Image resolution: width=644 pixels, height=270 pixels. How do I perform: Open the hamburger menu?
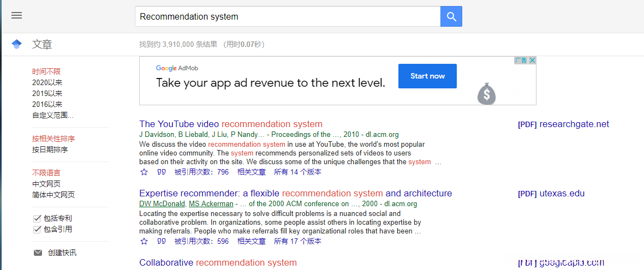(17, 16)
